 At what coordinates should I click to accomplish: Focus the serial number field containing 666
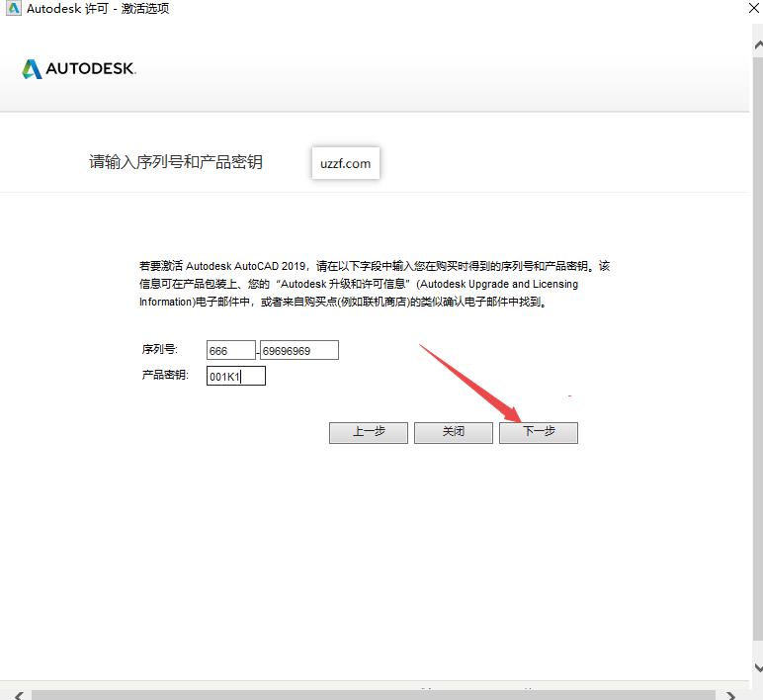pos(230,350)
